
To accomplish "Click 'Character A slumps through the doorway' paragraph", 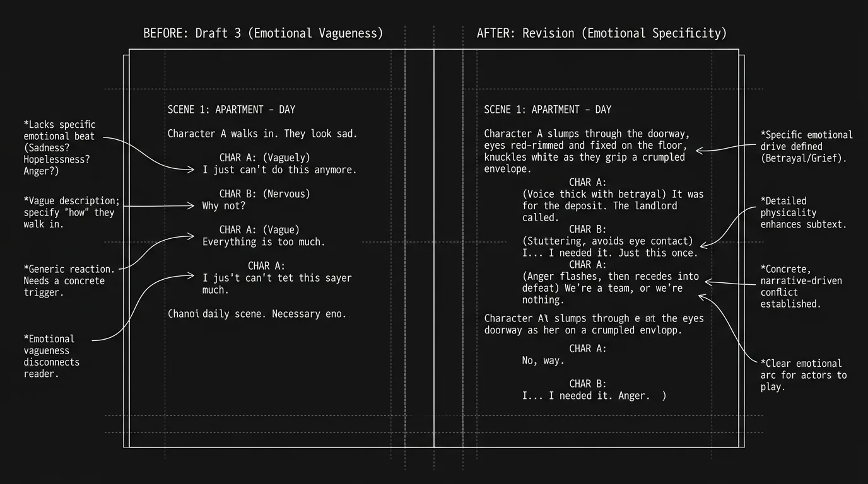I will pos(587,151).
